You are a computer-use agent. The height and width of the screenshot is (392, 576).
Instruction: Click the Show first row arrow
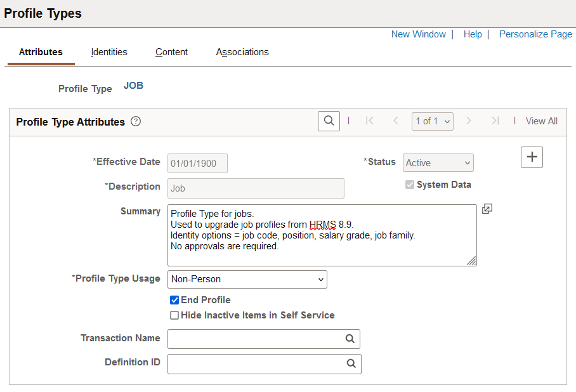click(370, 121)
